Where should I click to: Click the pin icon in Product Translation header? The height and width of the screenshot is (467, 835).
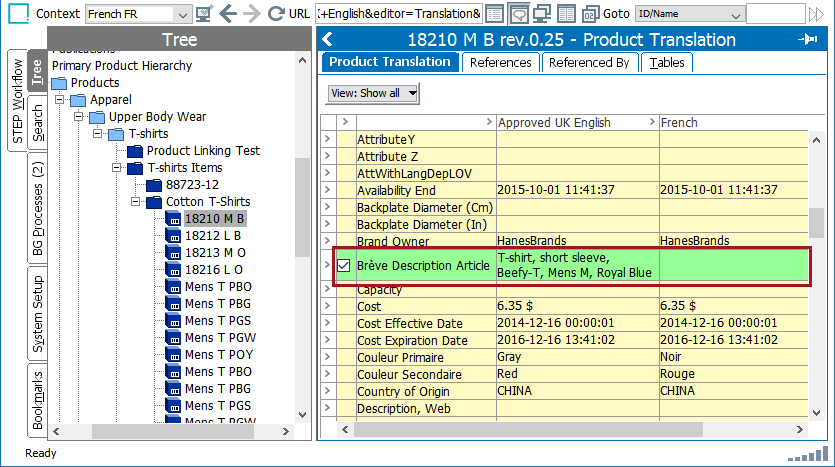(807, 40)
